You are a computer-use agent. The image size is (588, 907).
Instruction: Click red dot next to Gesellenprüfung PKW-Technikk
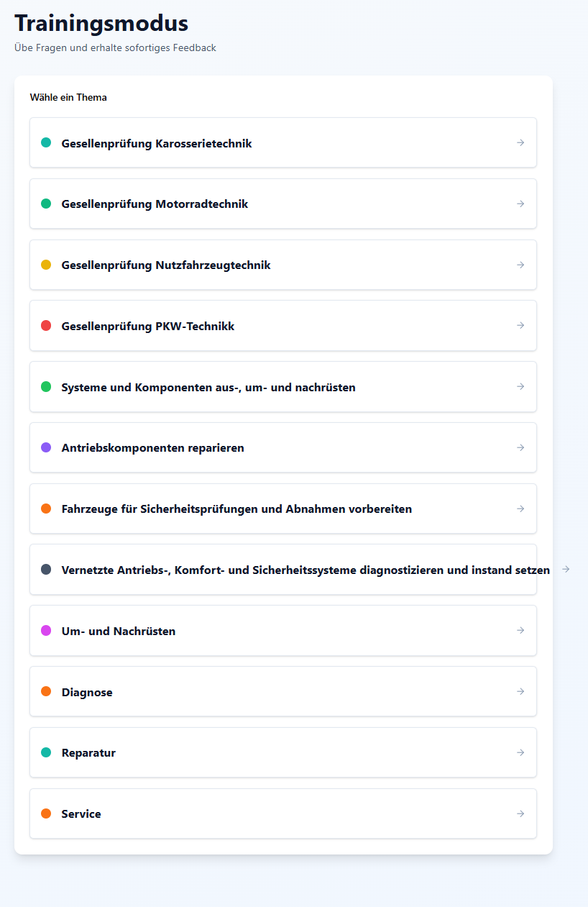46,326
